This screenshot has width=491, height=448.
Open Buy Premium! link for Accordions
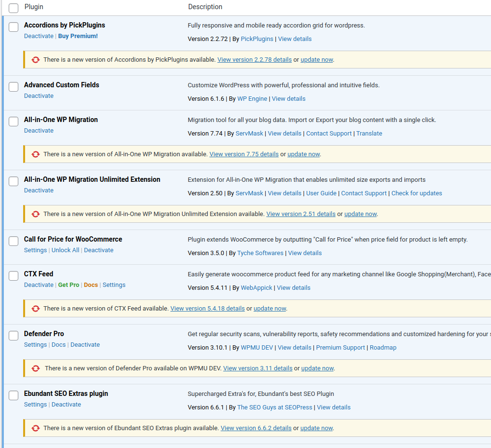coord(78,36)
